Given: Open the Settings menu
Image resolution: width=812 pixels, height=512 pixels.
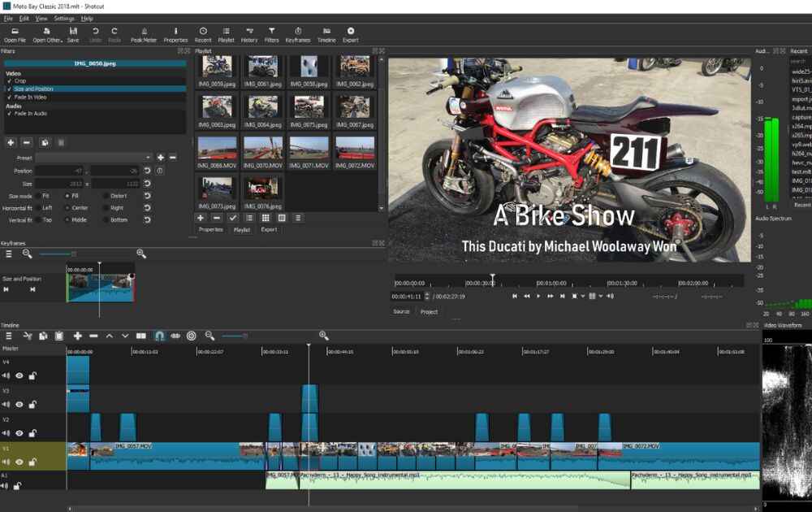Looking at the screenshot, I should [64, 18].
